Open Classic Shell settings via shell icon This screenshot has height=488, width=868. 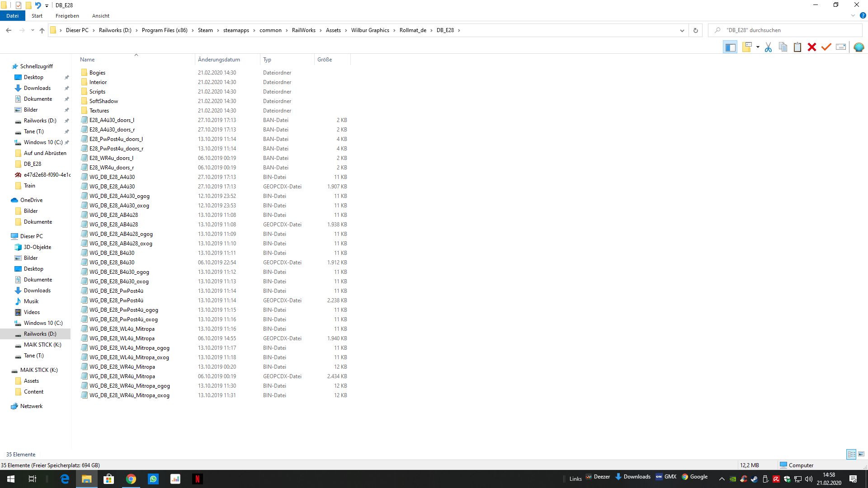click(859, 47)
